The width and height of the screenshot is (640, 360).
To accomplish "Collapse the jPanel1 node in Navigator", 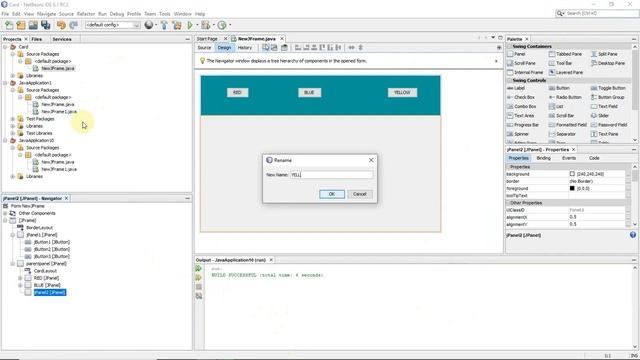I will [x=13, y=235].
